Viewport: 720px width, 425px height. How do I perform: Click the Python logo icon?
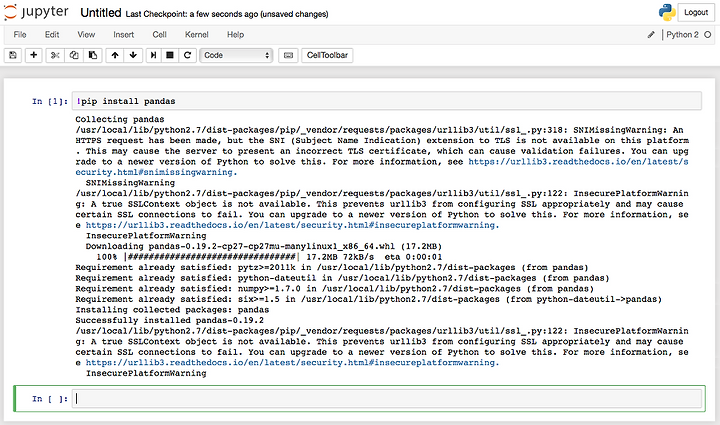(x=667, y=12)
